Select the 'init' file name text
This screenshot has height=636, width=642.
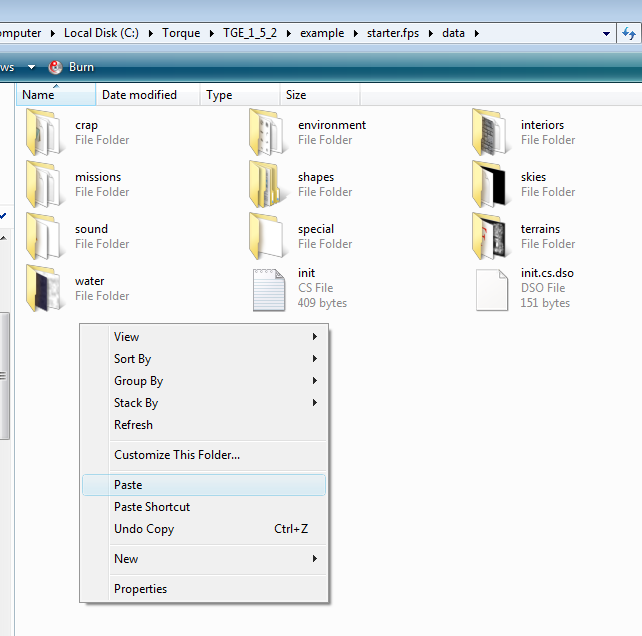click(x=306, y=273)
